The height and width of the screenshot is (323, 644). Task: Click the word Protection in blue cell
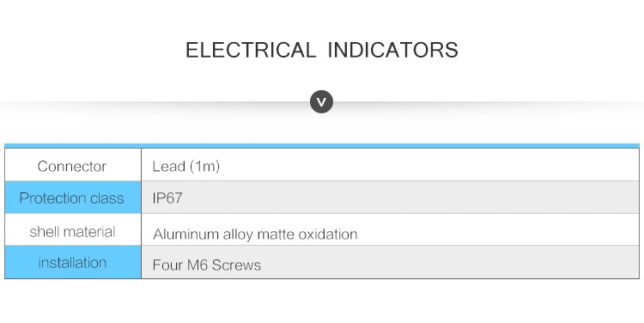52,198
